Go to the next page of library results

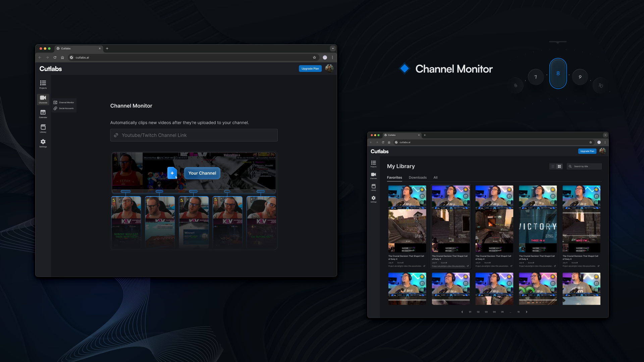click(x=527, y=312)
